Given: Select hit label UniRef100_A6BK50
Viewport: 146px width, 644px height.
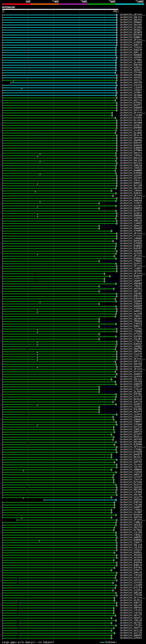Looking at the screenshot, I should (x=131, y=537).
